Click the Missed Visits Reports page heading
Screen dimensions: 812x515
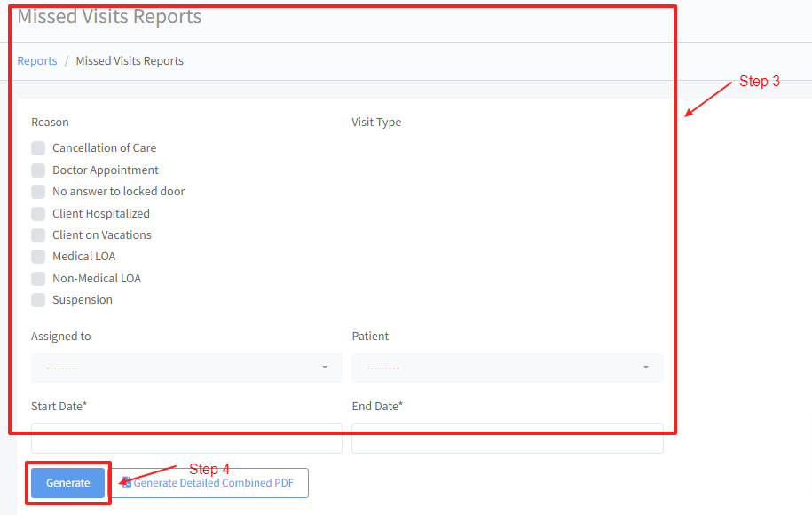pos(109,17)
